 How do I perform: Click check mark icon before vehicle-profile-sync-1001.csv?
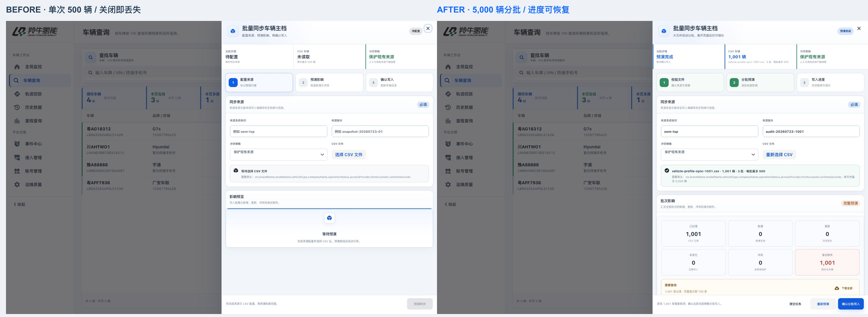[667, 170]
